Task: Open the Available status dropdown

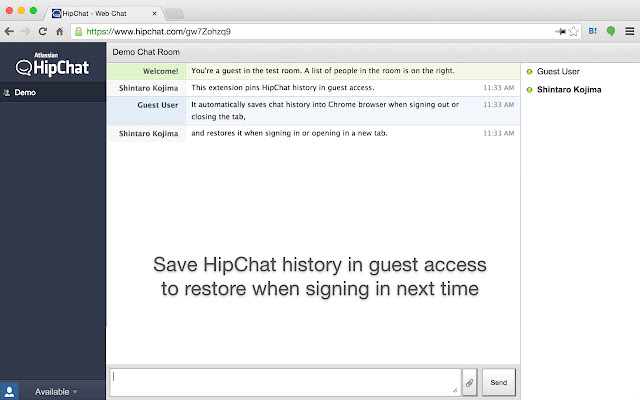Action: (56, 392)
